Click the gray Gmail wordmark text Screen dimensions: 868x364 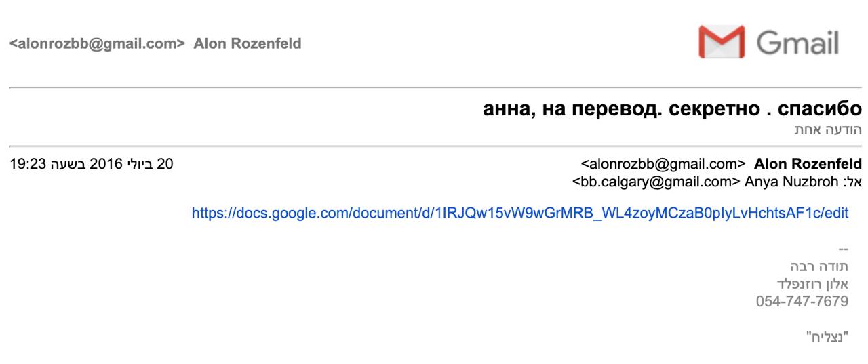(x=797, y=43)
